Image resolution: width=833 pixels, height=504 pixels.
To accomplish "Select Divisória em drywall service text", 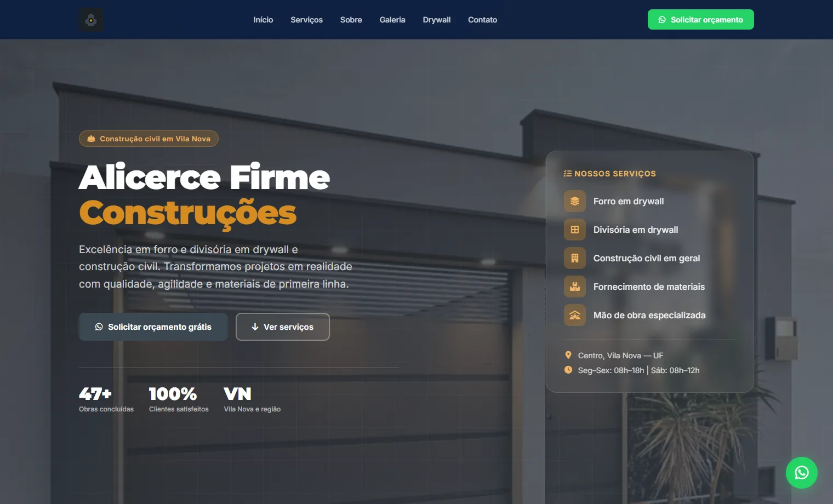I will [636, 230].
